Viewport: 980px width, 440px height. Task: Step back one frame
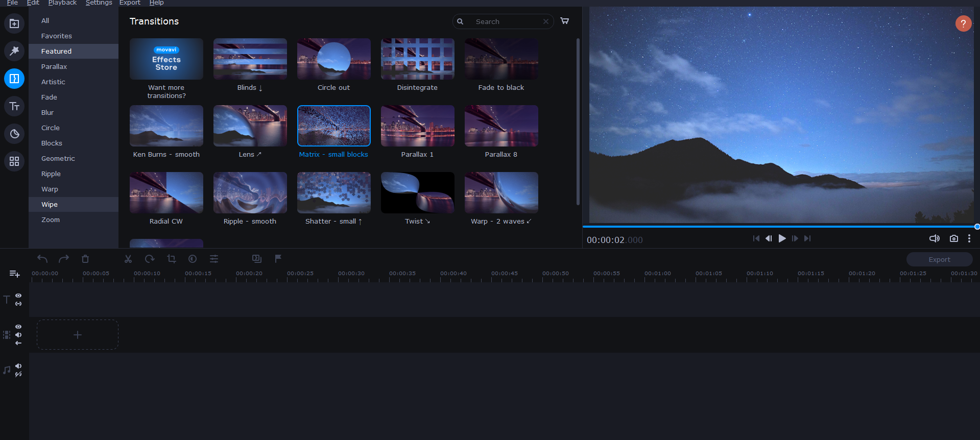[x=769, y=238]
